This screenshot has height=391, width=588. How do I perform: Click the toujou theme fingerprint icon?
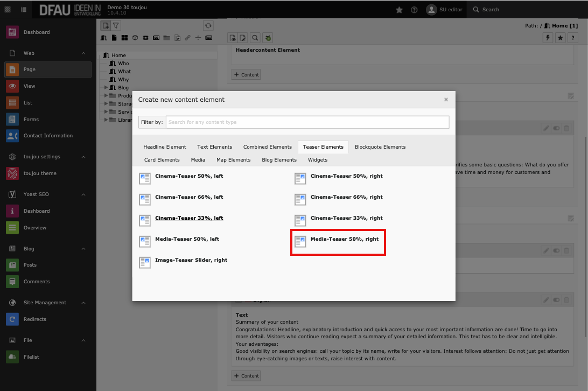tap(12, 173)
